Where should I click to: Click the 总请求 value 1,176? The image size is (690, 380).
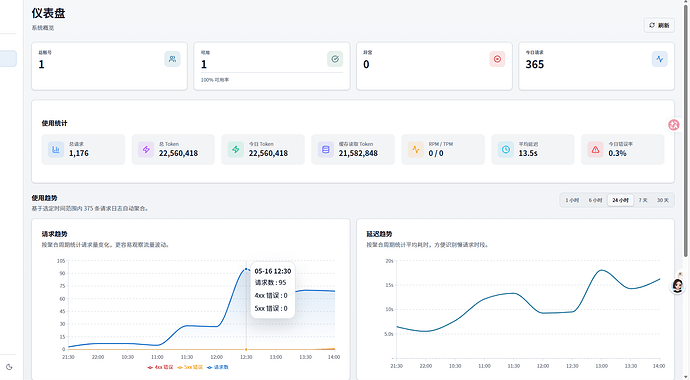(x=79, y=153)
